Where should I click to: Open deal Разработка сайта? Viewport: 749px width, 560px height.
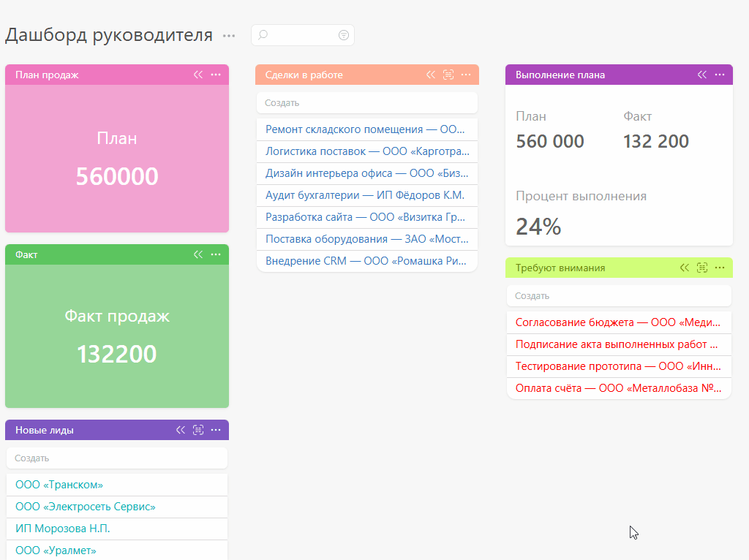tap(367, 217)
